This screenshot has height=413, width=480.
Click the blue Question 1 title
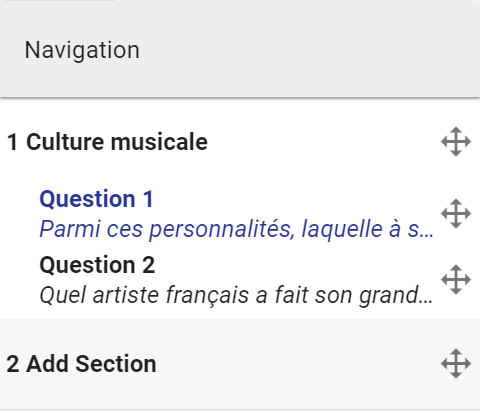96,199
